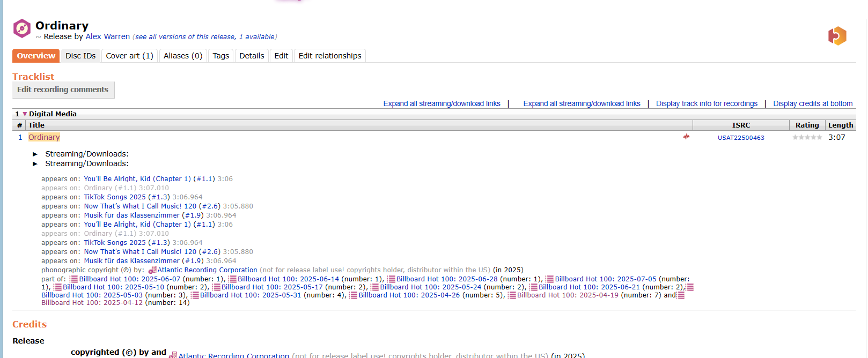Click the Tracklist section heading

[x=33, y=77]
